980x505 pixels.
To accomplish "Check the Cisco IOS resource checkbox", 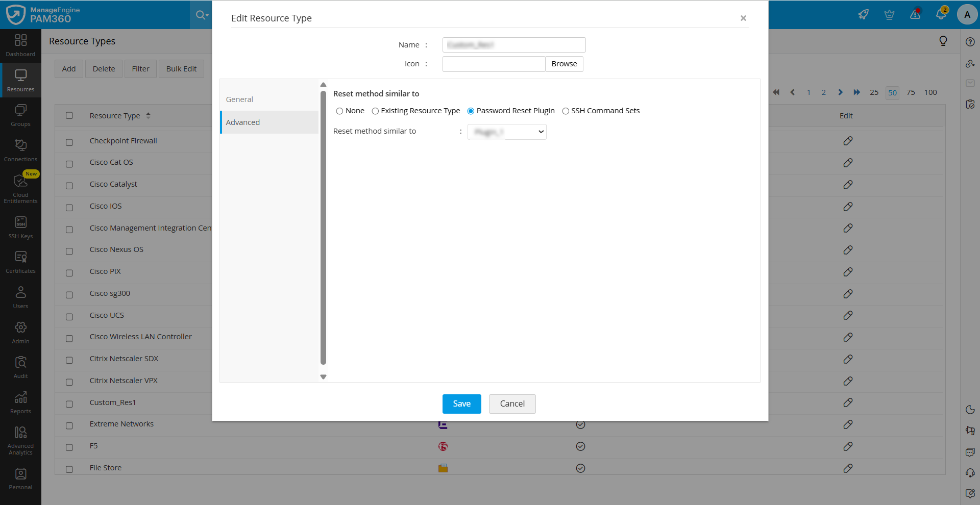I will (x=69, y=207).
